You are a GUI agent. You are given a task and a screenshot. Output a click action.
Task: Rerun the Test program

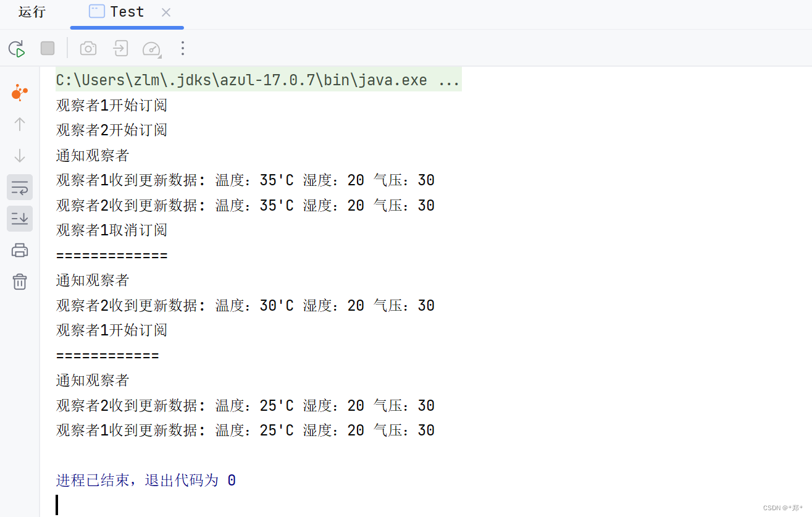point(17,48)
